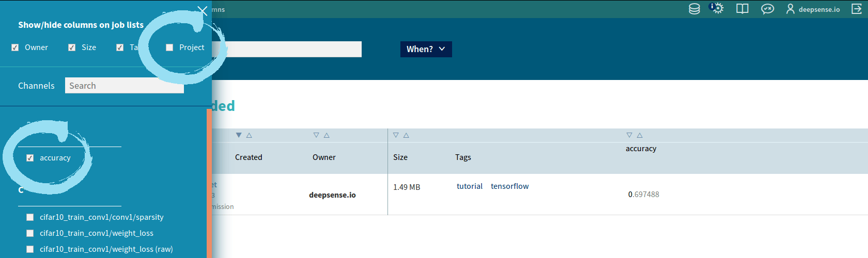Enable the Project column checkbox
The width and height of the screenshot is (868, 258).
pyautogui.click(x=169, y=47)
